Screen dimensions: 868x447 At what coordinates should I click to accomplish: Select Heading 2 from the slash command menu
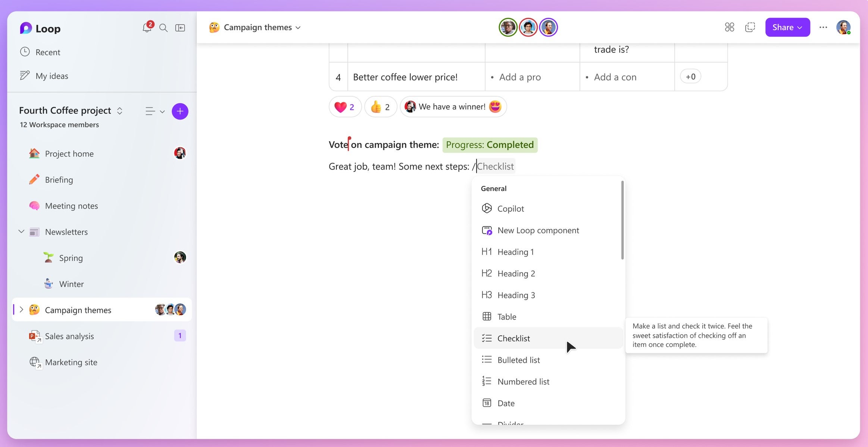pyautogui.click(x=516, y=273)
